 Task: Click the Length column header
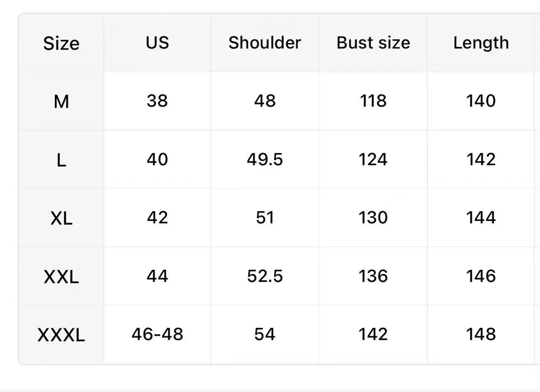[x=481, y=43]
